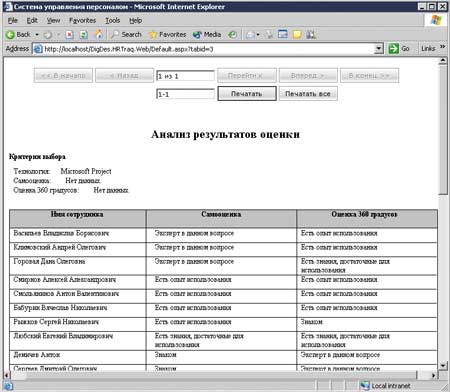Click the page icon in address bar
This screenshot has height=392, width=450.
(x=38, y=49)
